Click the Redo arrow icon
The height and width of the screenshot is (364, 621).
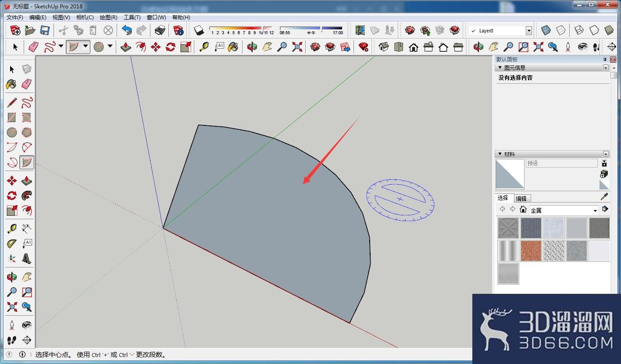(x=142, y=30)
